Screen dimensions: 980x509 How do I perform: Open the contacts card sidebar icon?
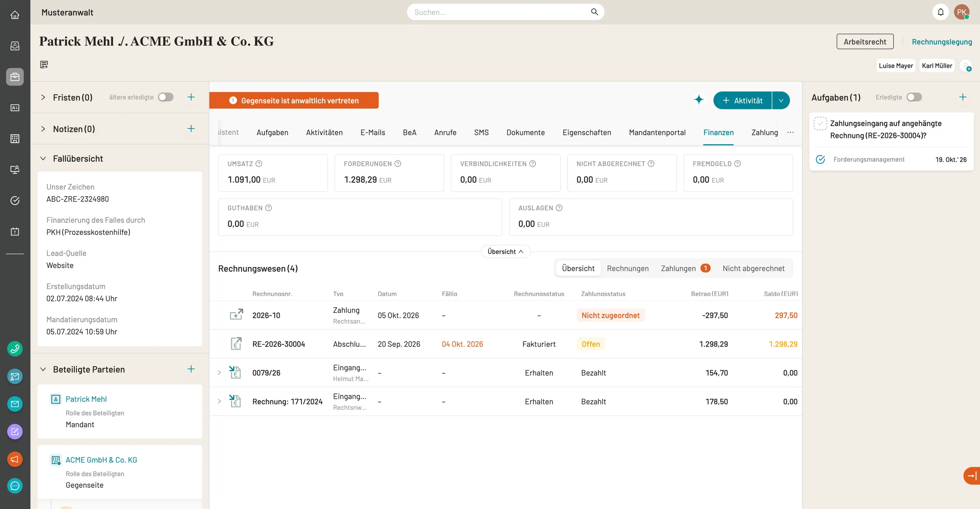pyautogui.click(x=15, y=108)
